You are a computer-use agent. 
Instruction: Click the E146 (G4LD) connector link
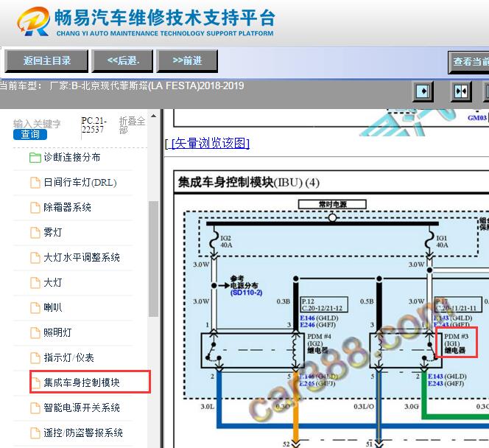point(319,318)
